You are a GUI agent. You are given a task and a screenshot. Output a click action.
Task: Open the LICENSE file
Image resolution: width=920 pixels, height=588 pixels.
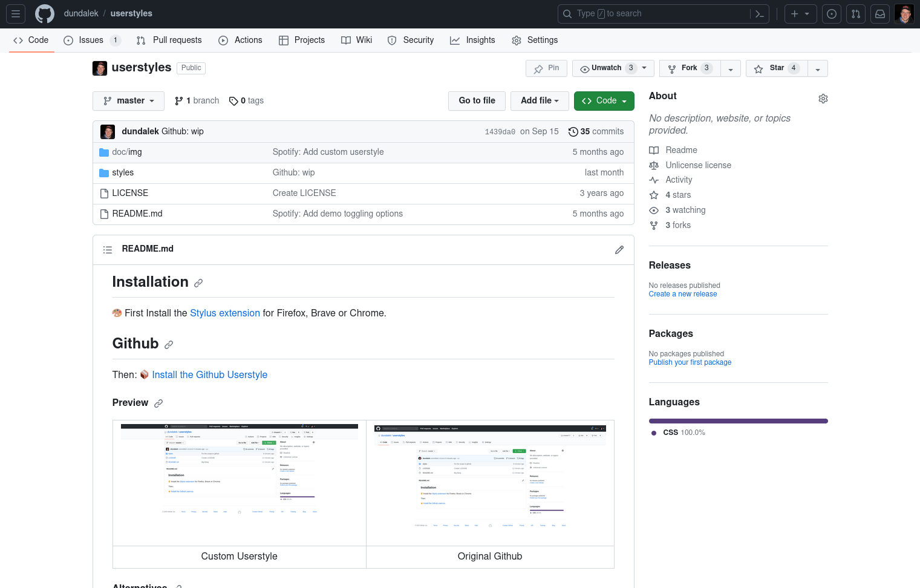130,193
